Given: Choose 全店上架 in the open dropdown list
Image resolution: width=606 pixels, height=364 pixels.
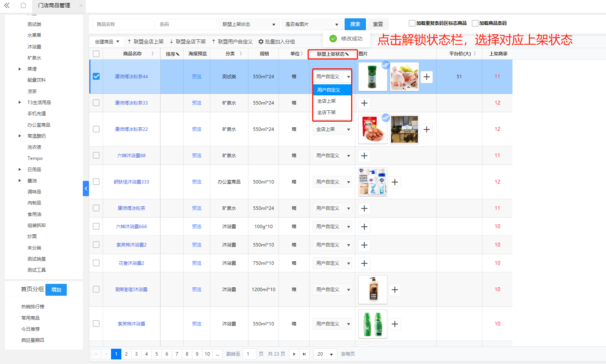Looking at the screenshot, I should click(x=327, y=101).
